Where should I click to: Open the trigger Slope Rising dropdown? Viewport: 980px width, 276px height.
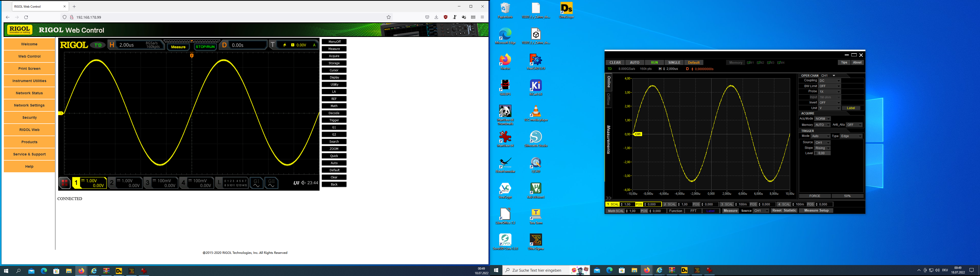pos(823,148)
